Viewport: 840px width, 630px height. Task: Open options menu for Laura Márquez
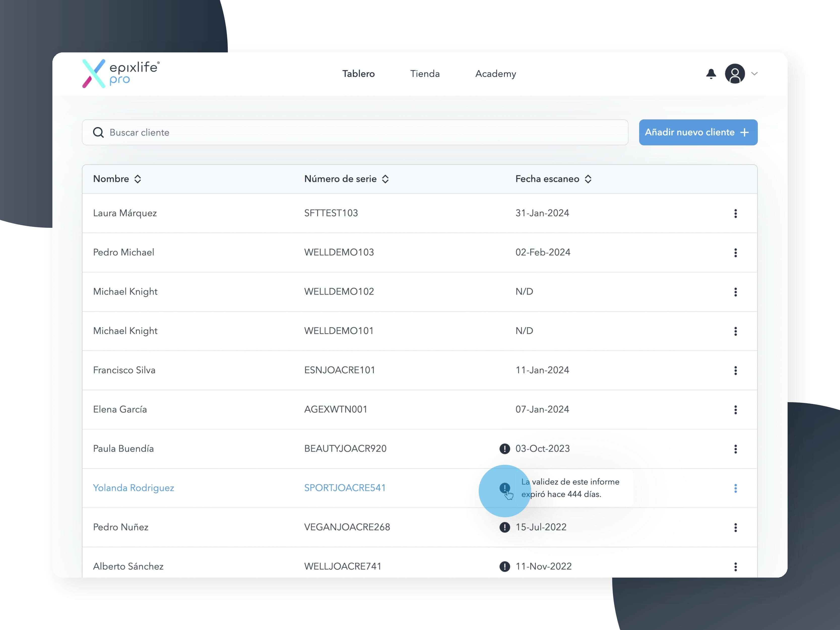point(736,213)
